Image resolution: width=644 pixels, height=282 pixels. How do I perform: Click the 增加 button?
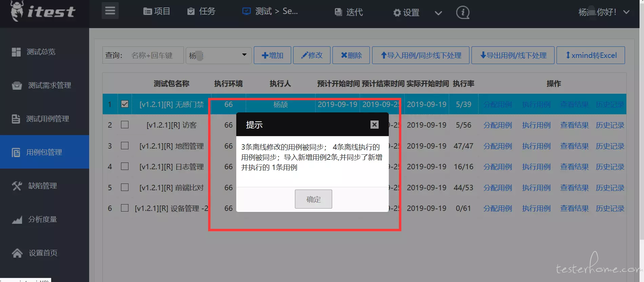tap(273, 55)
